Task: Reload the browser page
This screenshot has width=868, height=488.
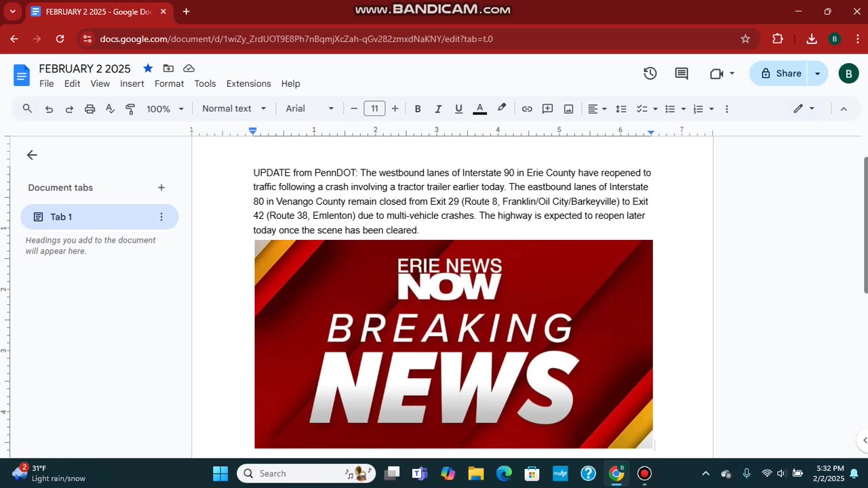Action: [60, 39]
